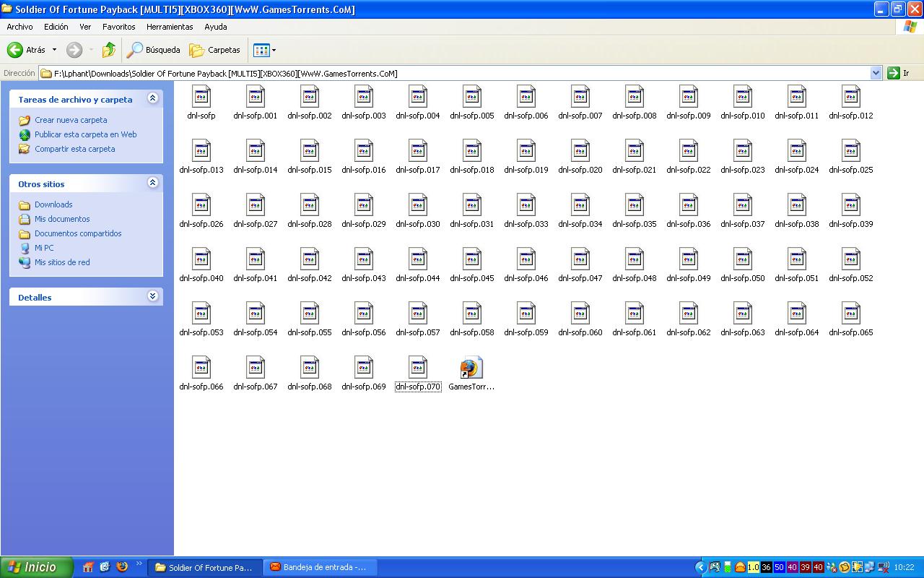Select file dnl-sofp.070
This screenshot has height=578, width=924.
[418, 374]
